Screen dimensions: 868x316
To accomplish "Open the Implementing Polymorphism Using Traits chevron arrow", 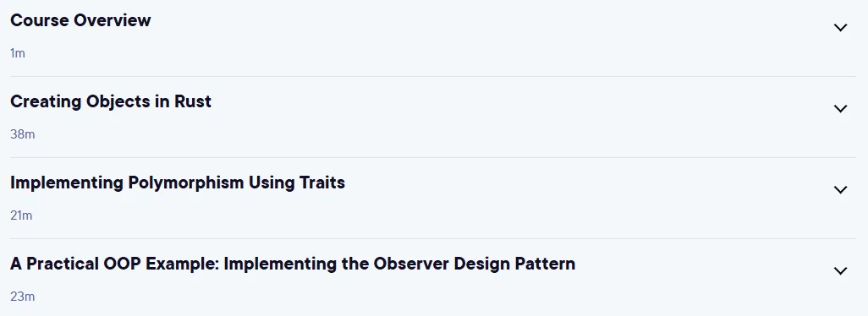I will (840, 190).
